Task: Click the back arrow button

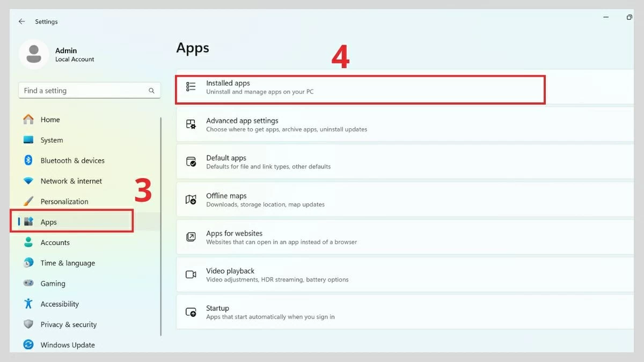Action: 21,21
